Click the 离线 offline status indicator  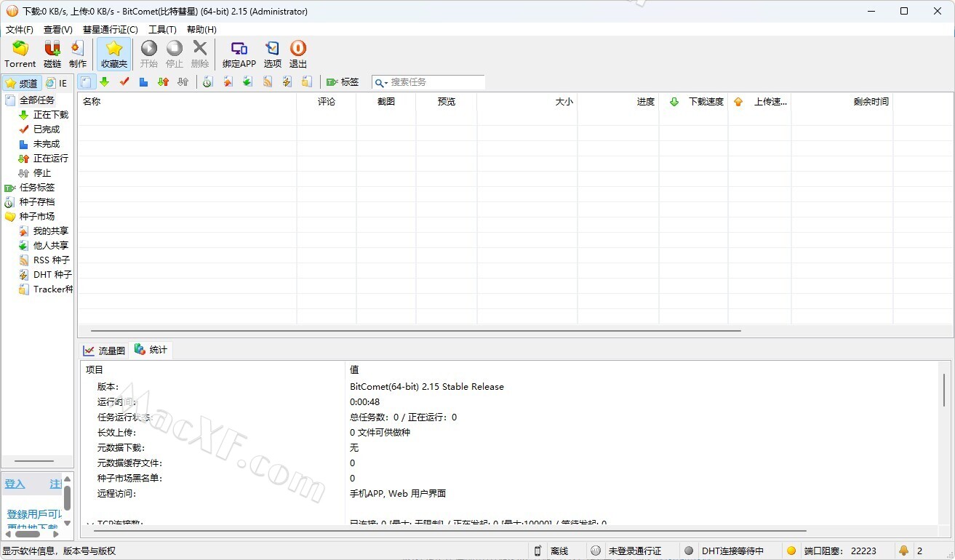click(553, 551)
